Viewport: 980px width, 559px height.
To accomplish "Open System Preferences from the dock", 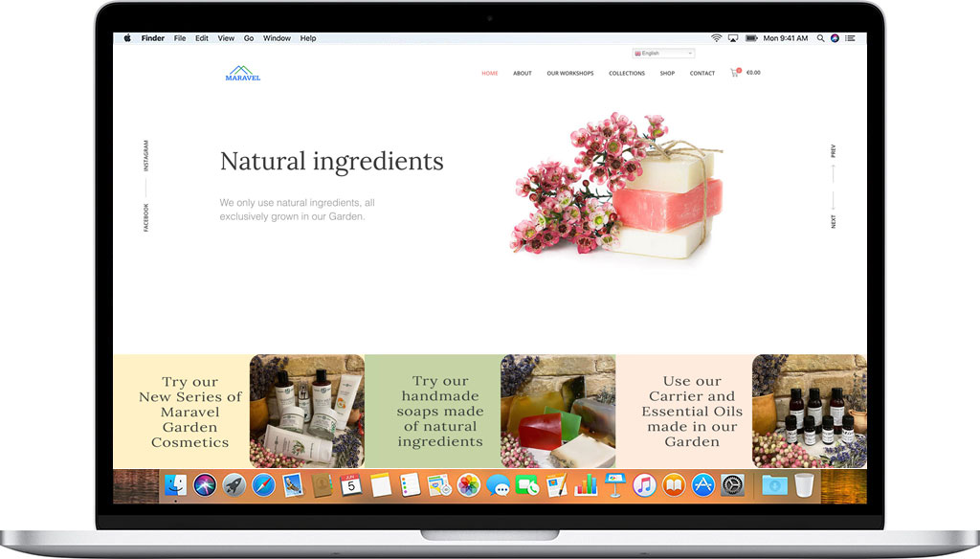I will click(x=732, y=485).
